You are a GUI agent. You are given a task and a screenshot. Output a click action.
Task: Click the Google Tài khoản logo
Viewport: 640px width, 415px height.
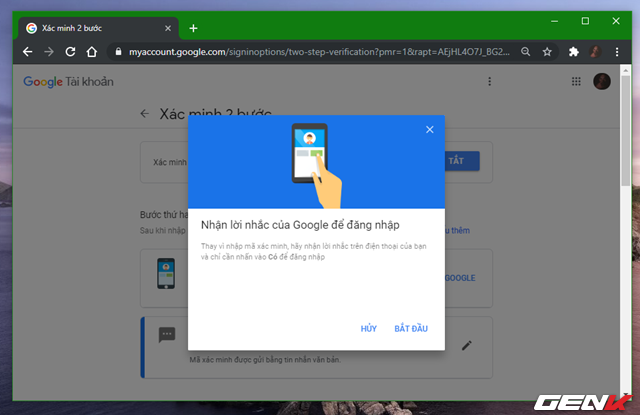pos(68,82)
